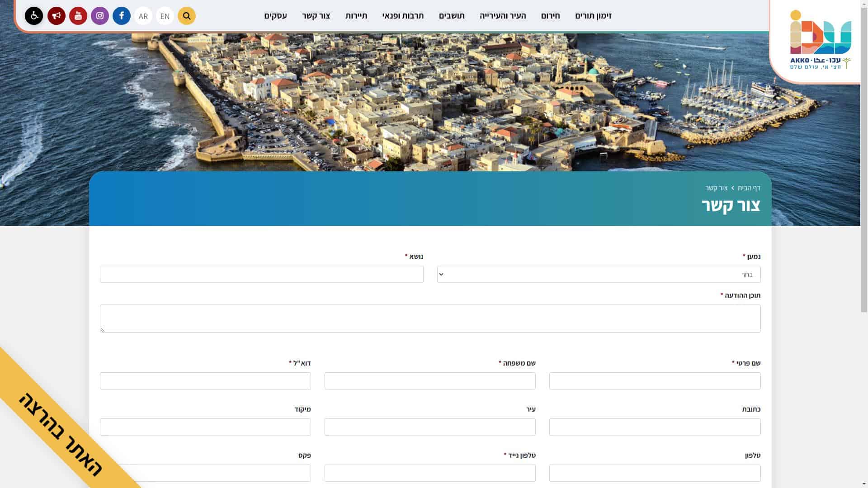
Task: Focus the מיקוד postal code field
Action: pos(205,427)
